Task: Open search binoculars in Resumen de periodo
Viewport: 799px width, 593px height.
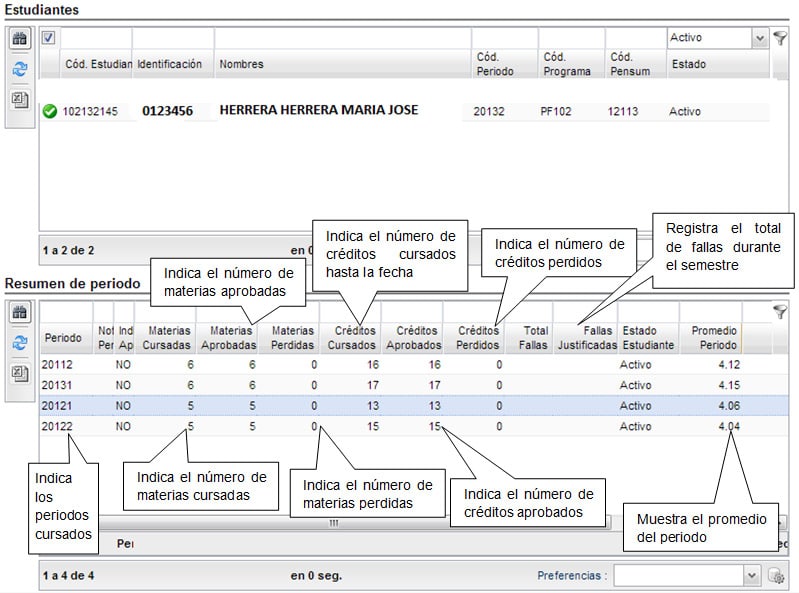Action: coord(20,312)
